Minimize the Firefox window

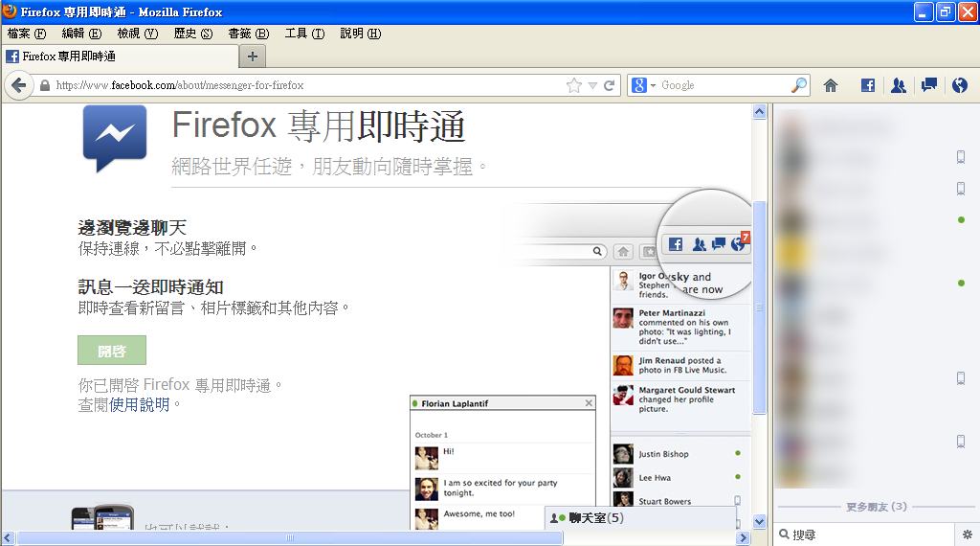click(x=924, y=11)
